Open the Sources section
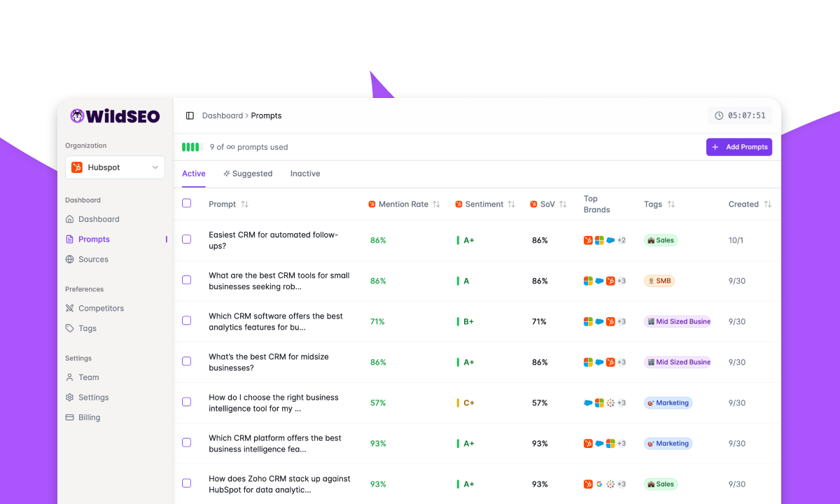 coord(92,259)
